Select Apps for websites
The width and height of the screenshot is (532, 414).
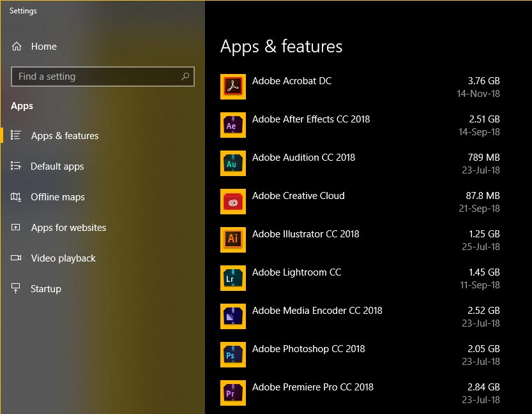click(68, 228)
